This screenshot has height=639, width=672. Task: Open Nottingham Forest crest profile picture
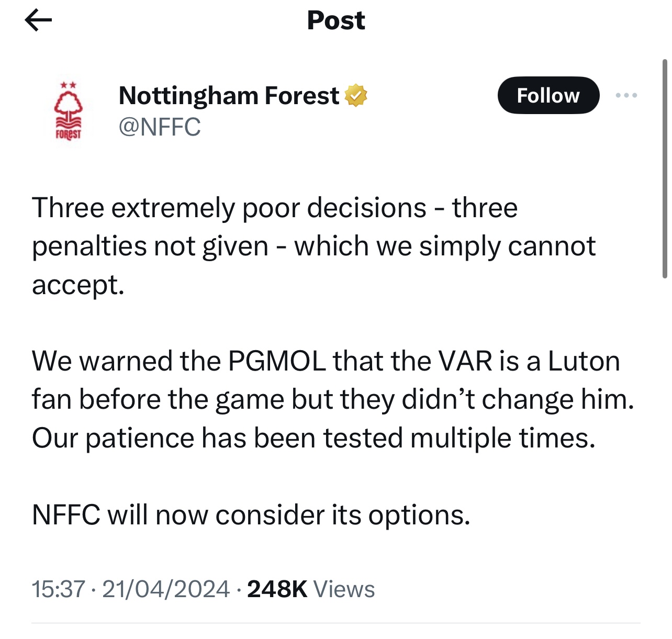tap(69, 111)
